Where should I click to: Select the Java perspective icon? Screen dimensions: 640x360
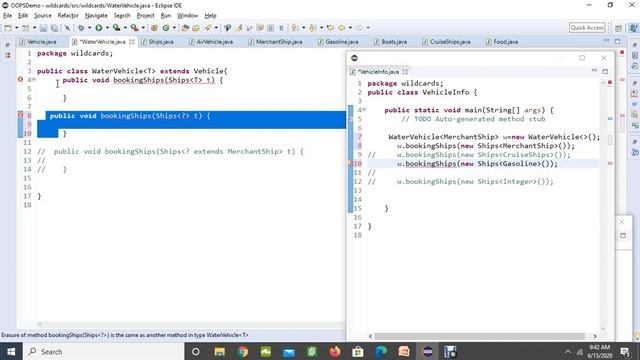(x=633, y=28)
